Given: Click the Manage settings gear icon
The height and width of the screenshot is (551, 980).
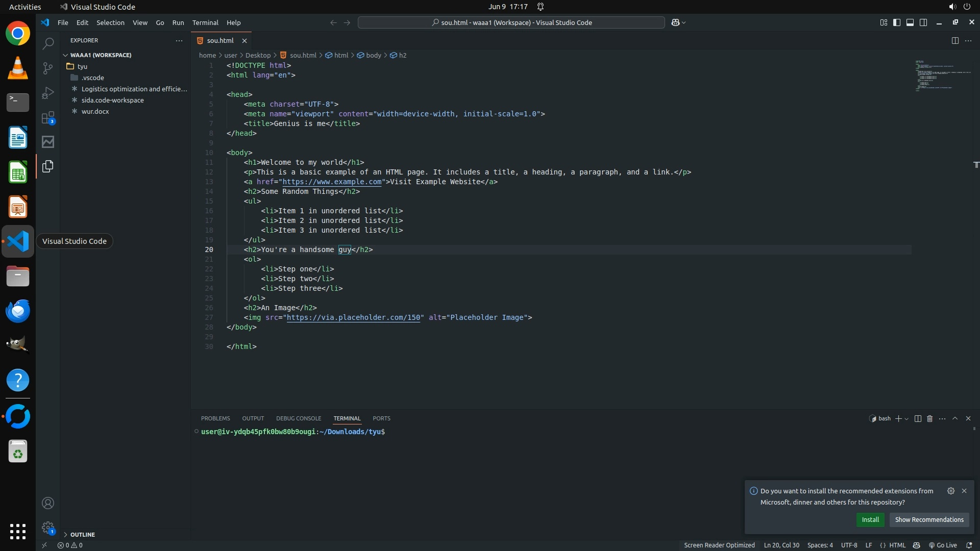Looking at the screenshot, I should (48, 528).
